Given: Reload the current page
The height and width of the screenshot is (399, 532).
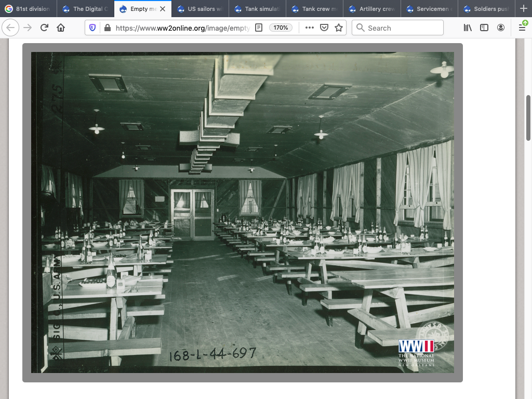Looking at the screenshot, I should 44,28.
